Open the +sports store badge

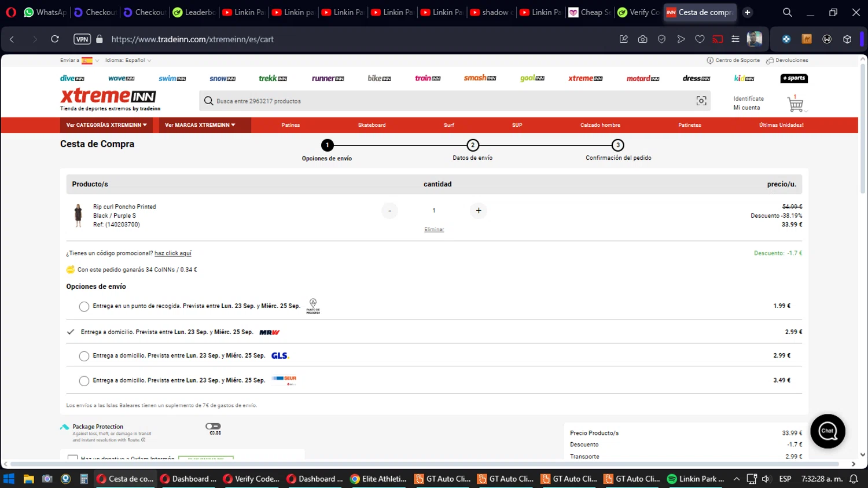(x=794, y=78)
